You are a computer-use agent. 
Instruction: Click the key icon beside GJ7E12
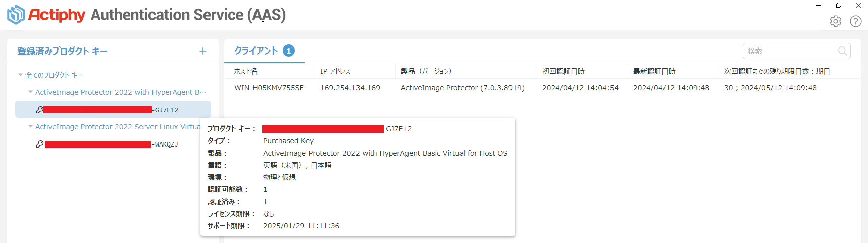pyautogui.click(x=39, y=110)
